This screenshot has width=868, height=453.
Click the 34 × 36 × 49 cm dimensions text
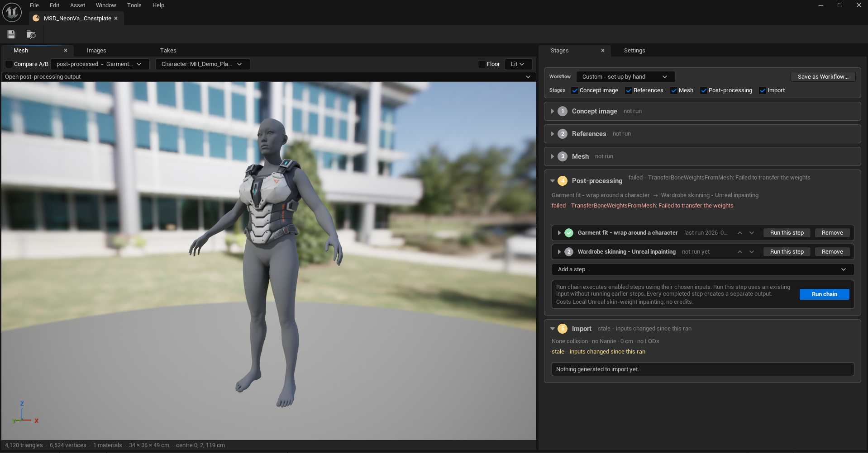tap(149, 445)
